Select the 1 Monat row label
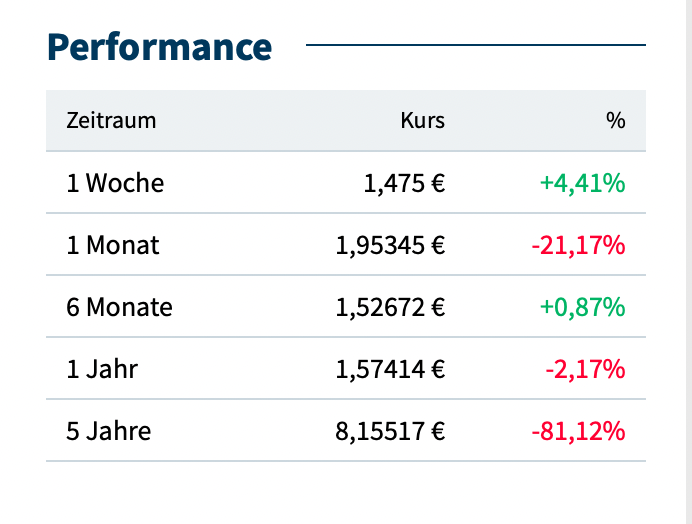The width and height of the screenshot is (692, 524). pyautogui.click(x=113, y=245)
